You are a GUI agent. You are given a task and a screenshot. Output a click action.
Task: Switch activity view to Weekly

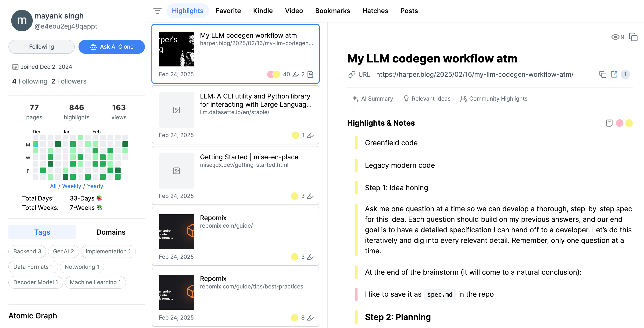72,186
